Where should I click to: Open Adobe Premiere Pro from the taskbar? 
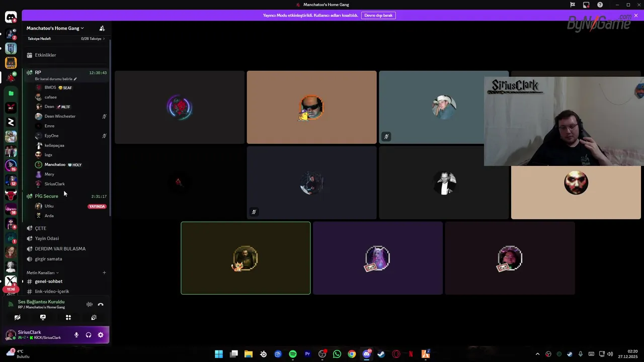[307, 354]
